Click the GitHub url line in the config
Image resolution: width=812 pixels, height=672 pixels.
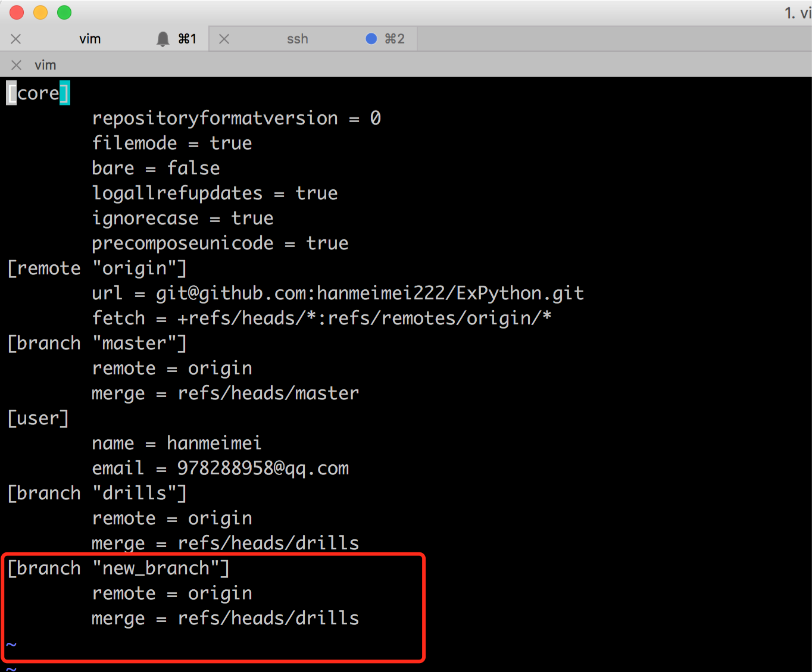pyautogui.click(x=338, y=293)
